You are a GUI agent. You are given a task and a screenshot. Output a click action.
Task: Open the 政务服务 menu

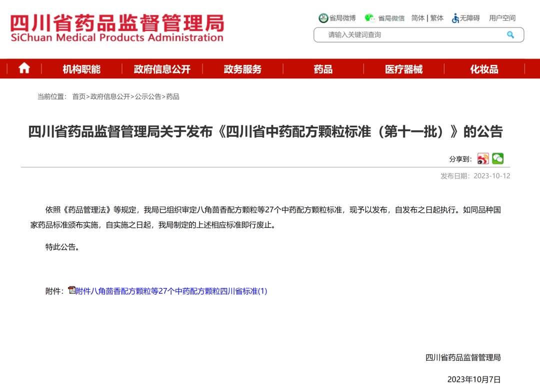click(x=242, y=69)
